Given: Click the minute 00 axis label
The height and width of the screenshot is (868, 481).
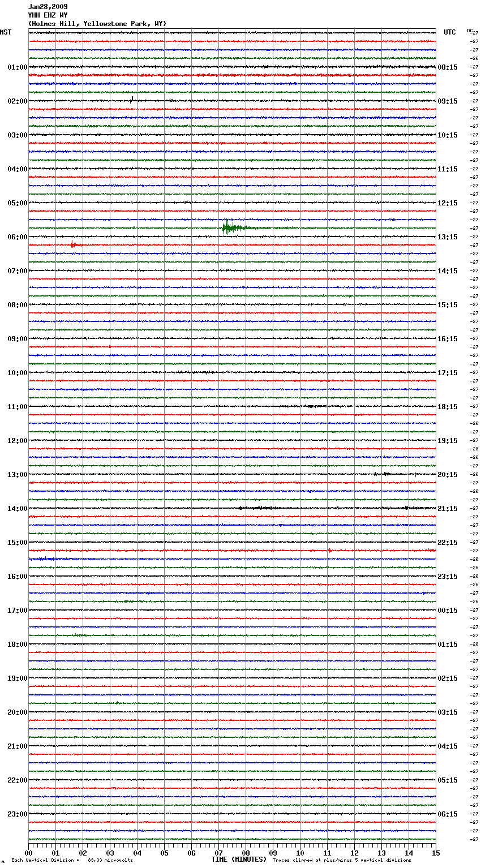Looking at the screenshot, I should click(x=28, y=853).
